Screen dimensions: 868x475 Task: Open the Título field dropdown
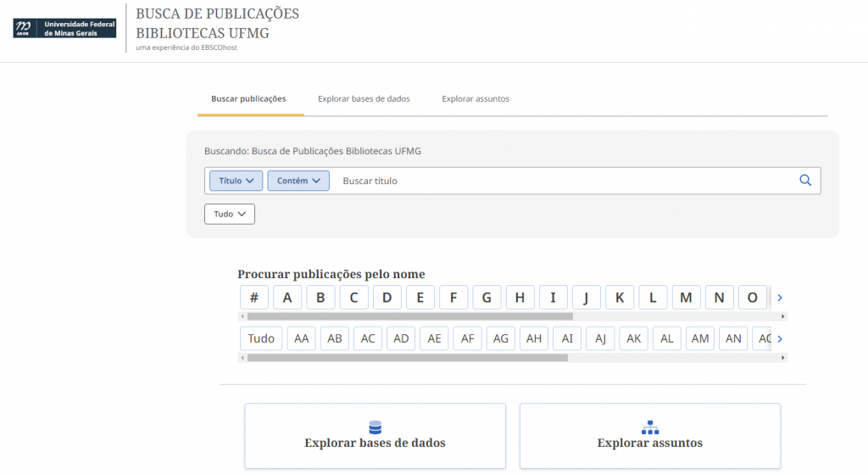tap(236, 181)
